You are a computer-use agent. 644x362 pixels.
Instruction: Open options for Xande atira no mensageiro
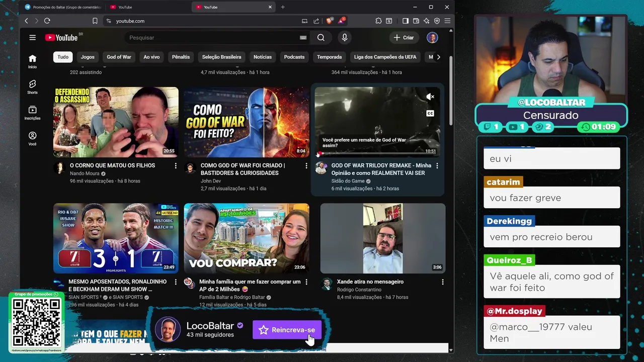coord(443,282)
